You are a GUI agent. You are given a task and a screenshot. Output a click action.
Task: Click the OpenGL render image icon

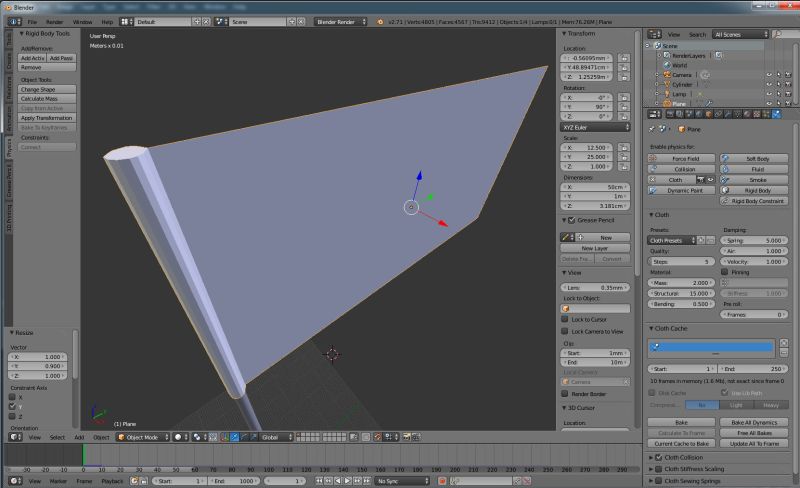click(x=407, y=437)
